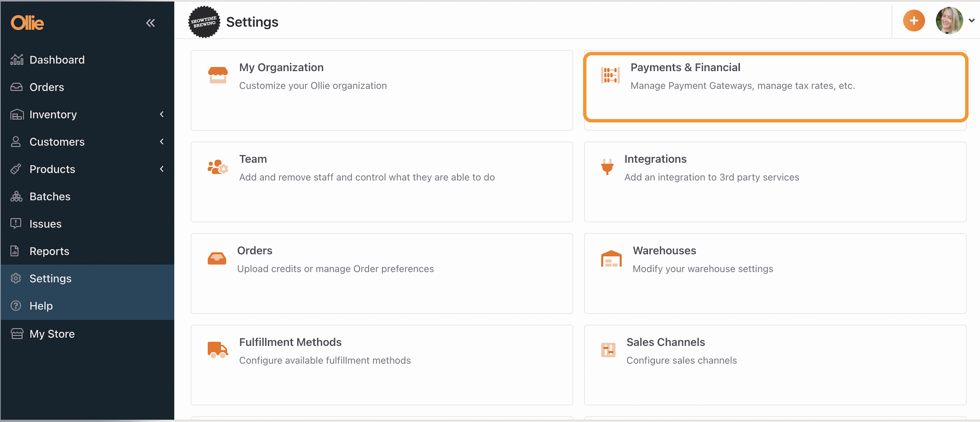
Task: Click the Orders card tray icon
Action: pyautogui.click(x=217, y=258)
